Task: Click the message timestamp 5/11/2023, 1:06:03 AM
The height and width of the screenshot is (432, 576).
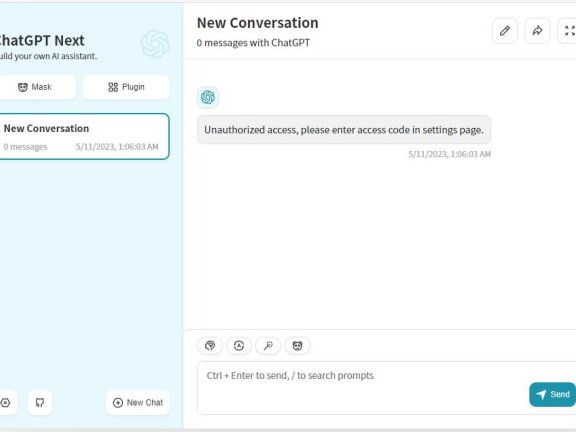Action: pos(450,154)
